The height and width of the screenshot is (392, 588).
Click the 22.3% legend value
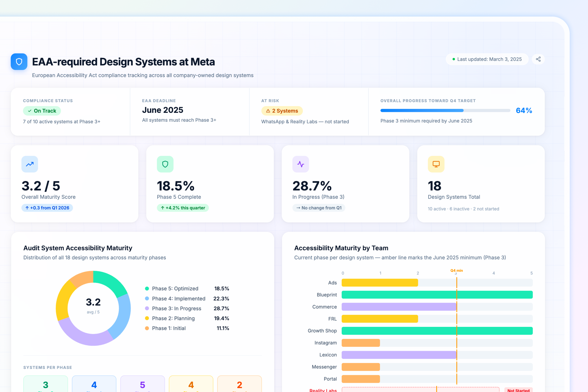click(x=221, y=299)
